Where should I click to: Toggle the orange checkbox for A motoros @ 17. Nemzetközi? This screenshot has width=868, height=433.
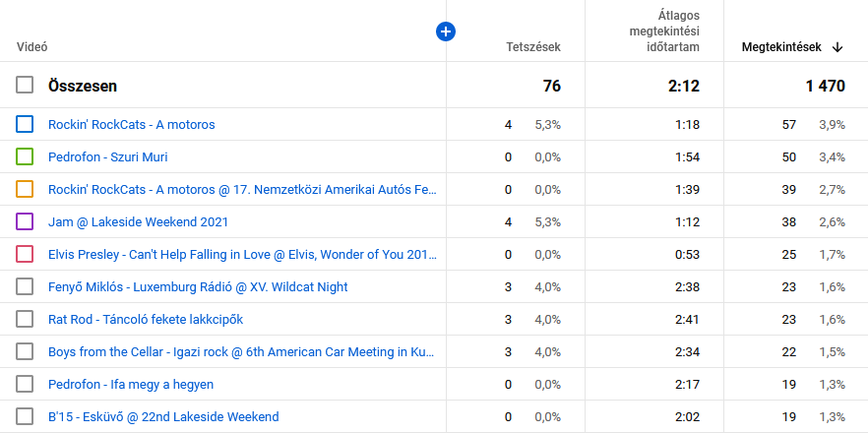click(x=25, y=189)
